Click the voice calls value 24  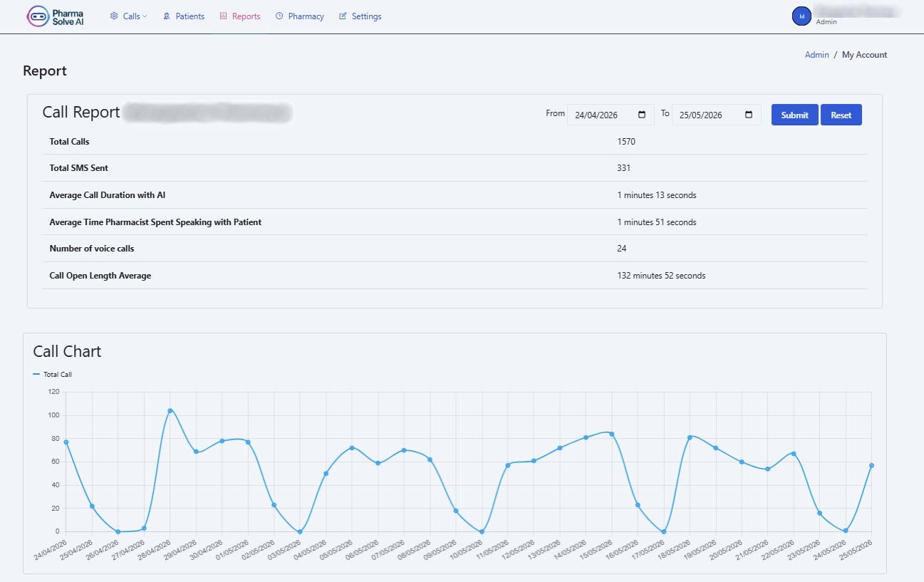[x=622, y=249]
